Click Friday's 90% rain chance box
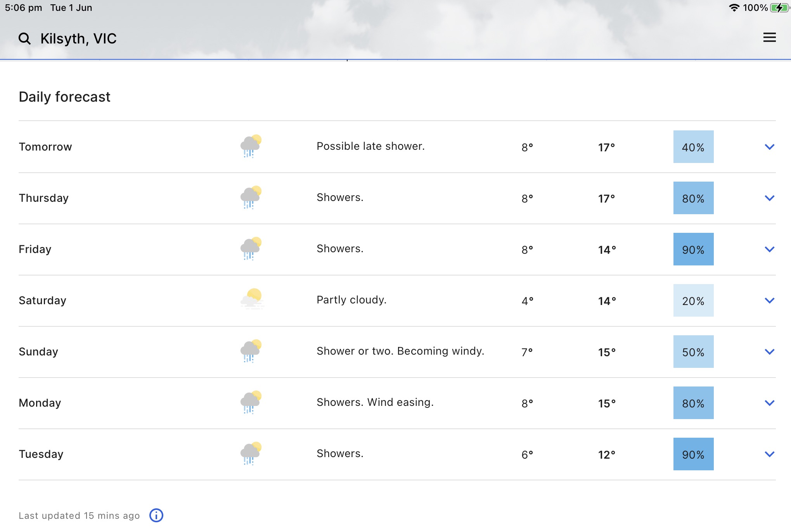791x532 pixels. coord(693,249)
